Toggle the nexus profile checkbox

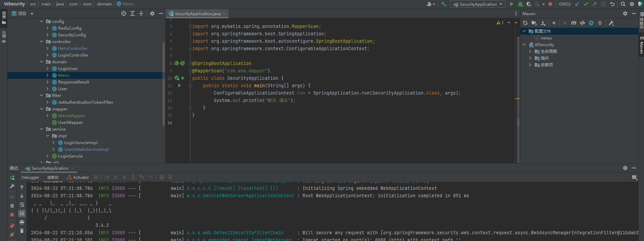tap(537, 38)
